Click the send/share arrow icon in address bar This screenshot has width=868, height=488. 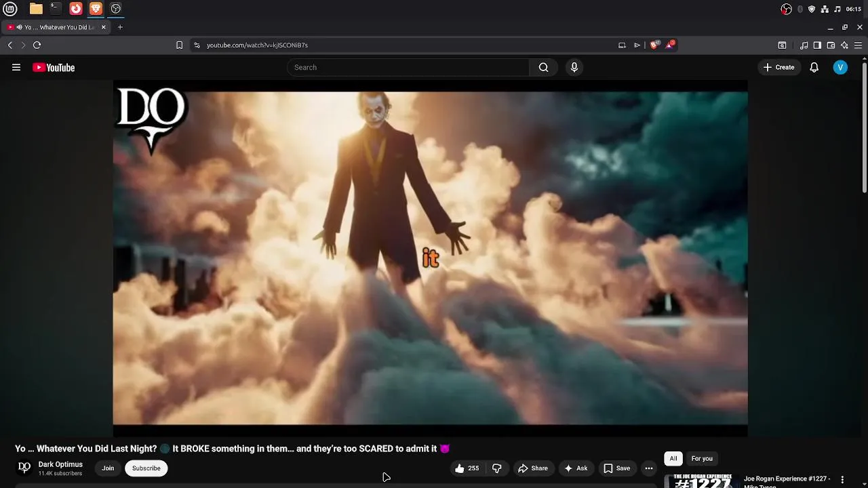(637, 45)
